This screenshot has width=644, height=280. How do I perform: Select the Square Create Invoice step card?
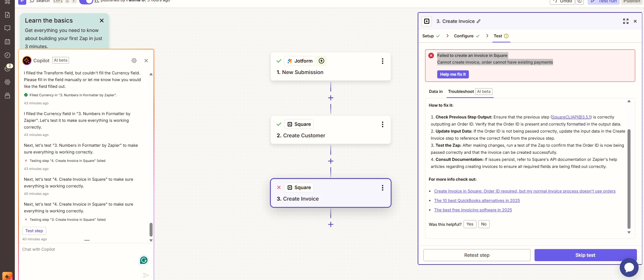pyautogui.click(x=331, y=193)
